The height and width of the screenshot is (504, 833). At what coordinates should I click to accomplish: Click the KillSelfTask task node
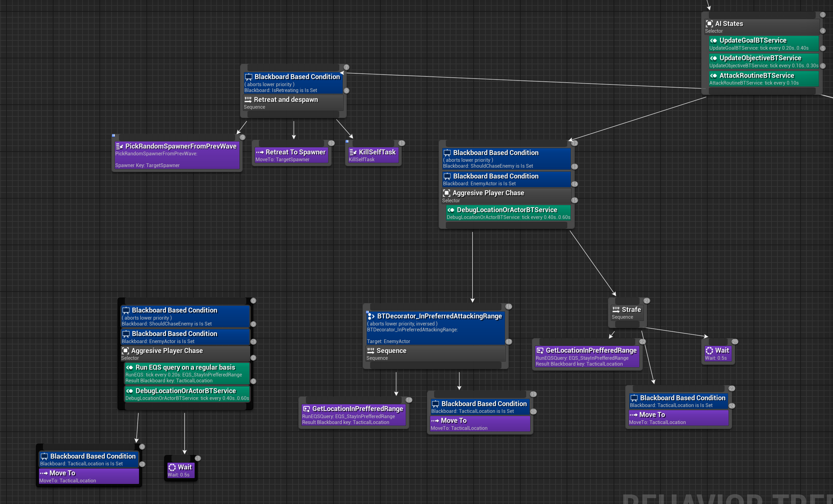click(373, 155)
